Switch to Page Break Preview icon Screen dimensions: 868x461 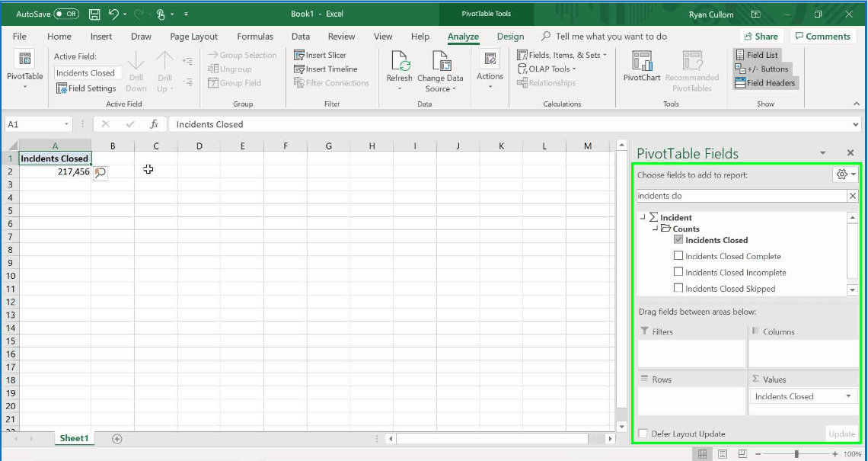(x=743, y=454)
